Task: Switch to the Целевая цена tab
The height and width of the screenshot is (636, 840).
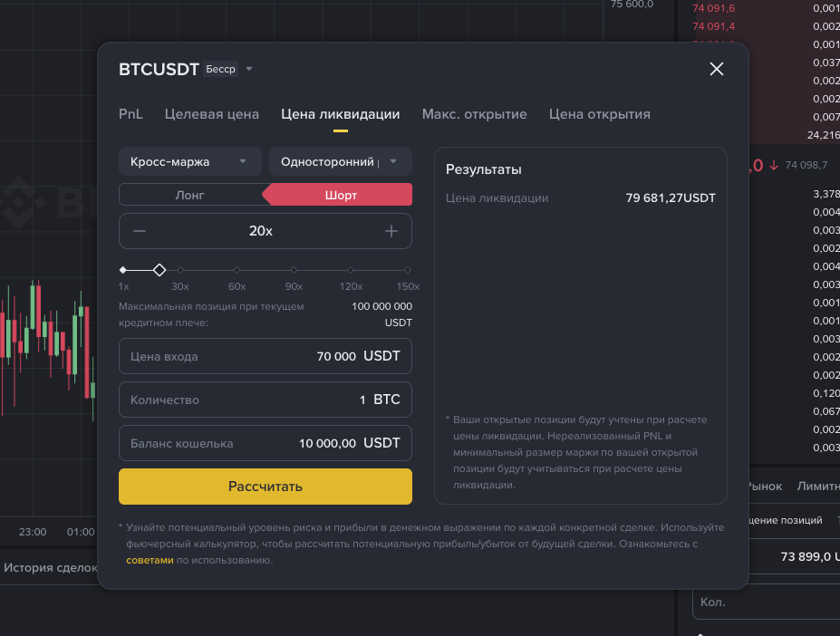Action: (212, 114)
